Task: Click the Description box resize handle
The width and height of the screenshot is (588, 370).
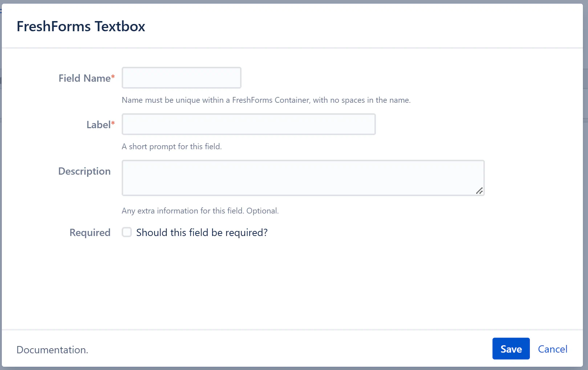Action: (479, 191)
